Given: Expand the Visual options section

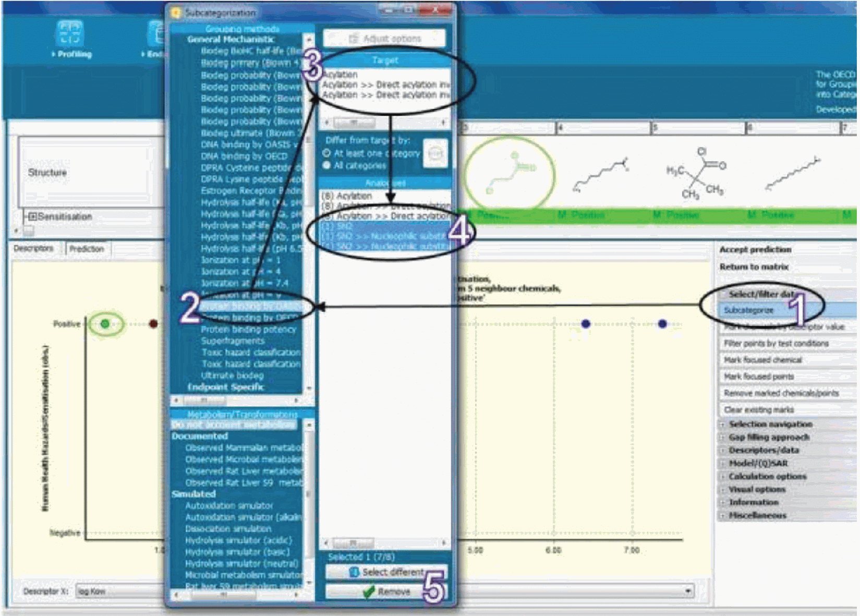Looking at the screenshot, I should click(x=723, y=490).
